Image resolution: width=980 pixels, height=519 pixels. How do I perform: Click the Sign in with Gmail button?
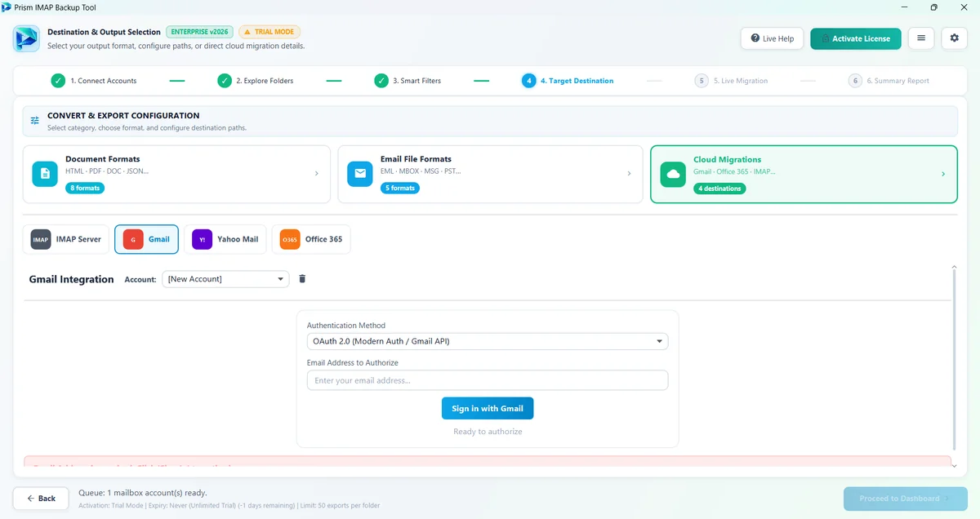click(x=488, y=409)
